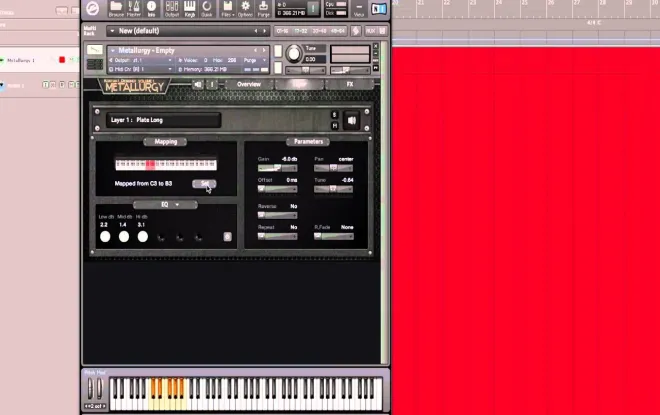Toggle the KSP script editor icon

coord(356,31)
